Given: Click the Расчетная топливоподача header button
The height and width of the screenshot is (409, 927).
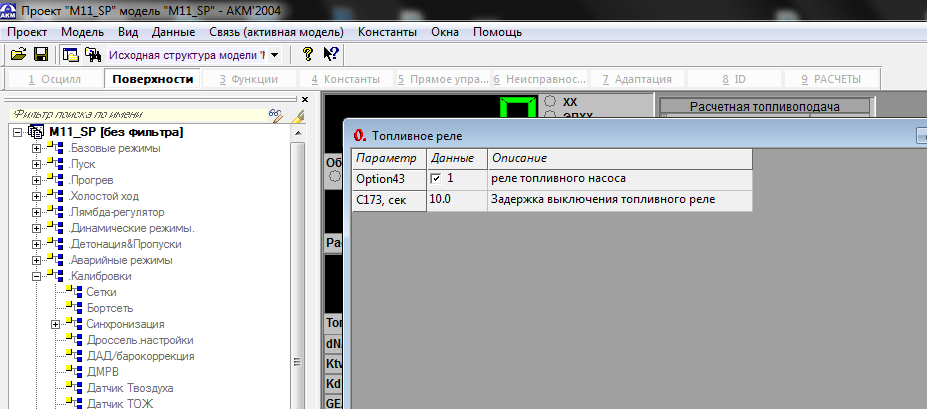Looking at the screenshot, I should [x=765, y=106].
